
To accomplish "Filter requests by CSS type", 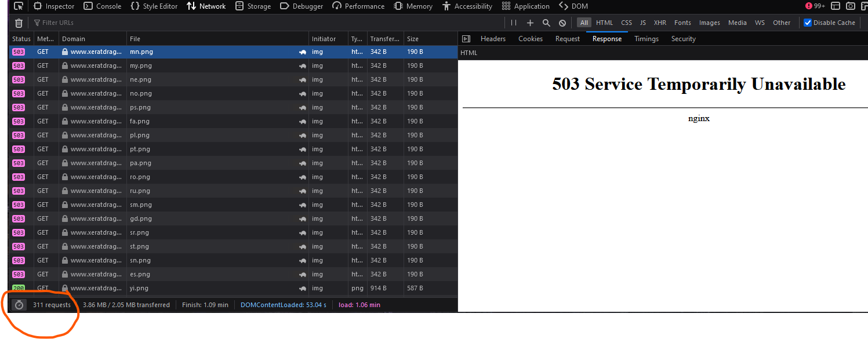I will point(626,23).
